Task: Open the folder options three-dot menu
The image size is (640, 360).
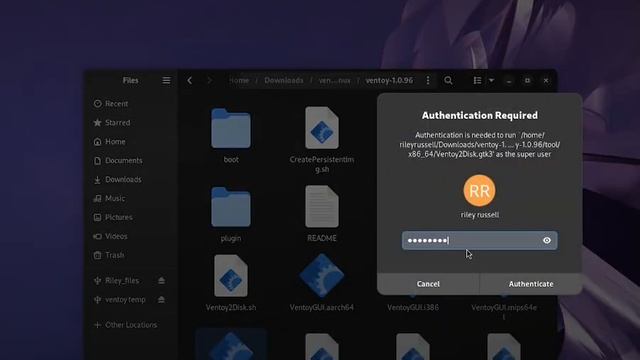Action: point(428,80)
